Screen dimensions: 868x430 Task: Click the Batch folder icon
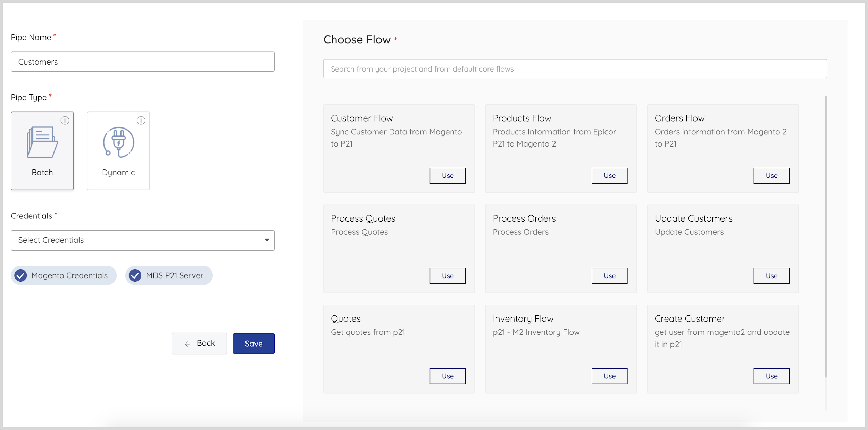[x=42, y=142]
